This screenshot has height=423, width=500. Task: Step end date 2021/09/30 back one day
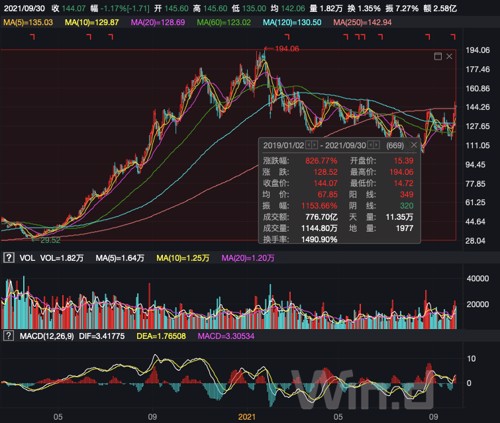coord(370,145)
